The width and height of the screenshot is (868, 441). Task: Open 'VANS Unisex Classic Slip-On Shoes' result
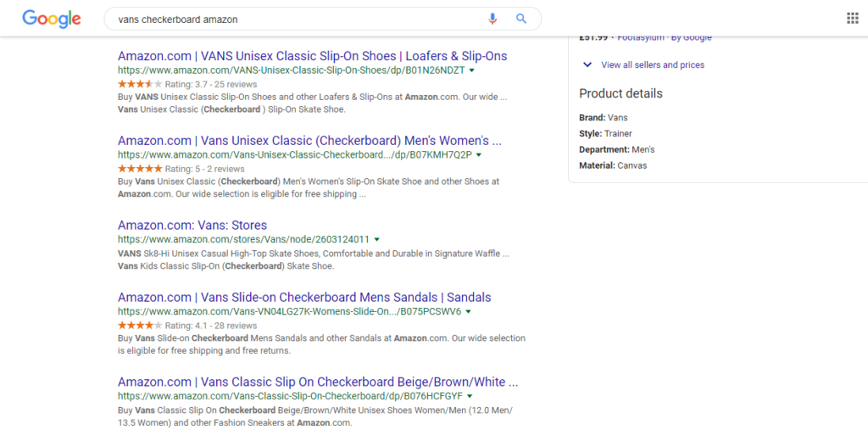tap(312, 56)
